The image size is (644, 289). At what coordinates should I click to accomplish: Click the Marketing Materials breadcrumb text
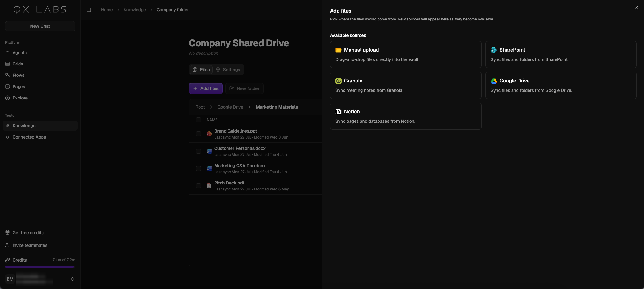coord(277,107)
